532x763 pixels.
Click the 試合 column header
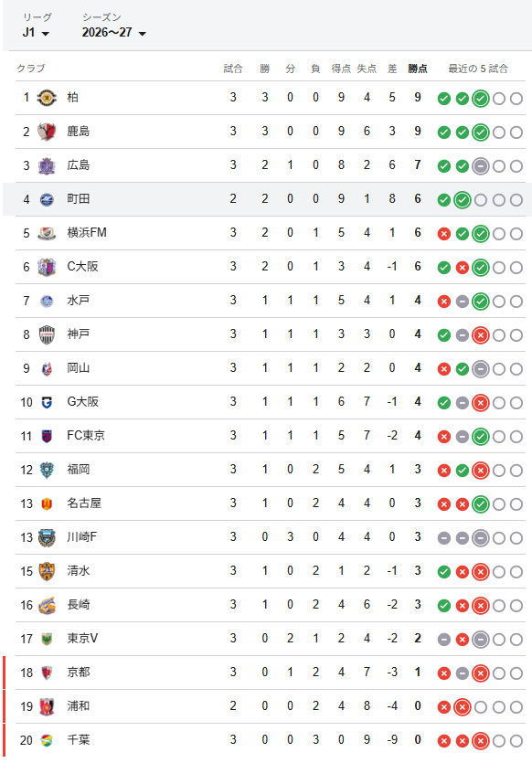233,69
